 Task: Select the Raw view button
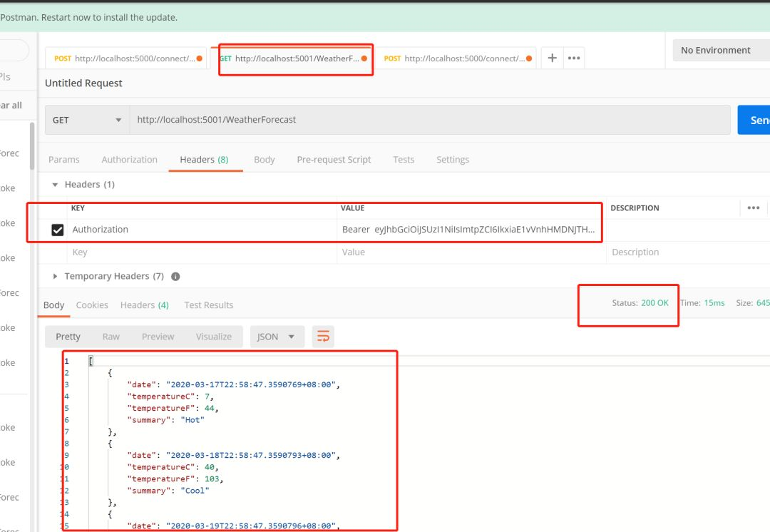(x=111, y=337)
